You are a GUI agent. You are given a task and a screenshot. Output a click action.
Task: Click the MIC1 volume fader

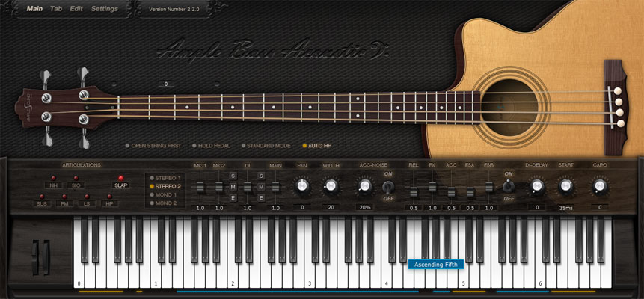click(200, 188)
